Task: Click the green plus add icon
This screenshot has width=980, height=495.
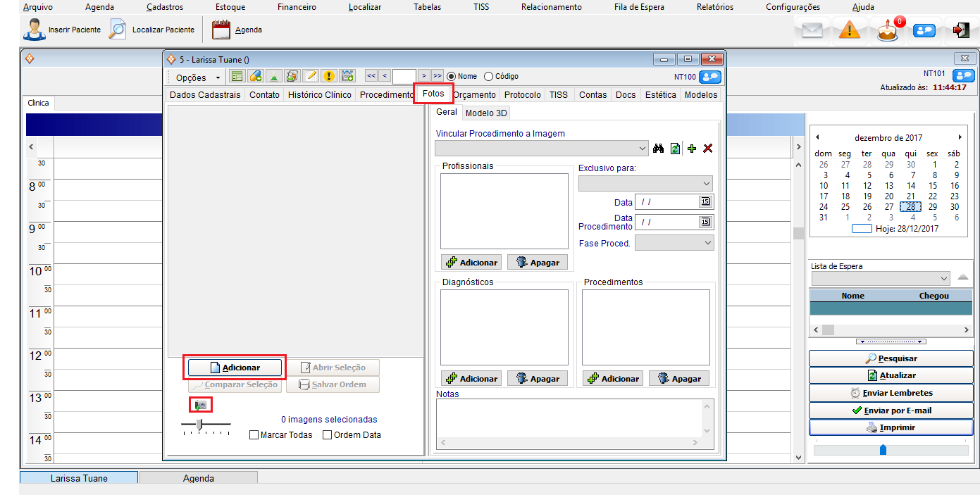Action: coord(692,149)
